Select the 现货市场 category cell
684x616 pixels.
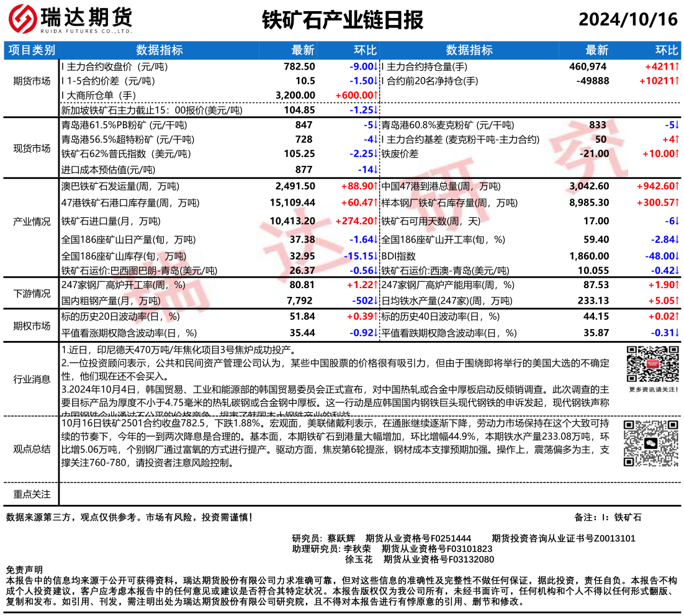coord(32,148)
